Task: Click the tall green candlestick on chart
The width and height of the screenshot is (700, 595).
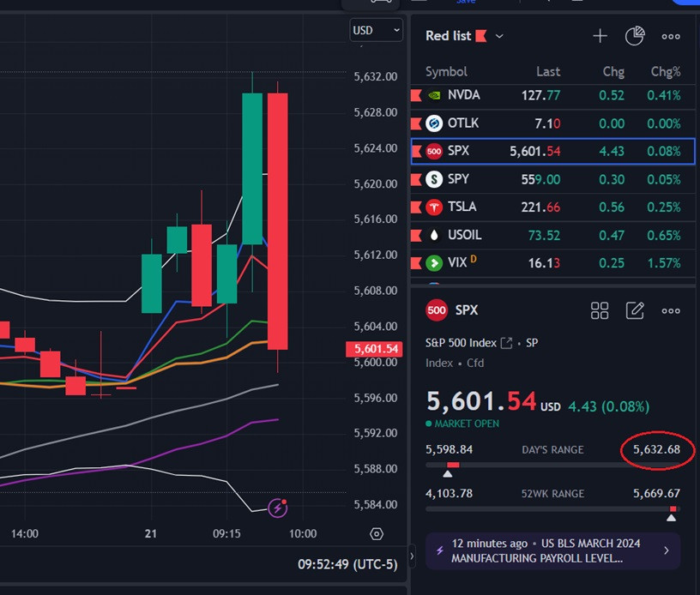Action: (252, 169)
